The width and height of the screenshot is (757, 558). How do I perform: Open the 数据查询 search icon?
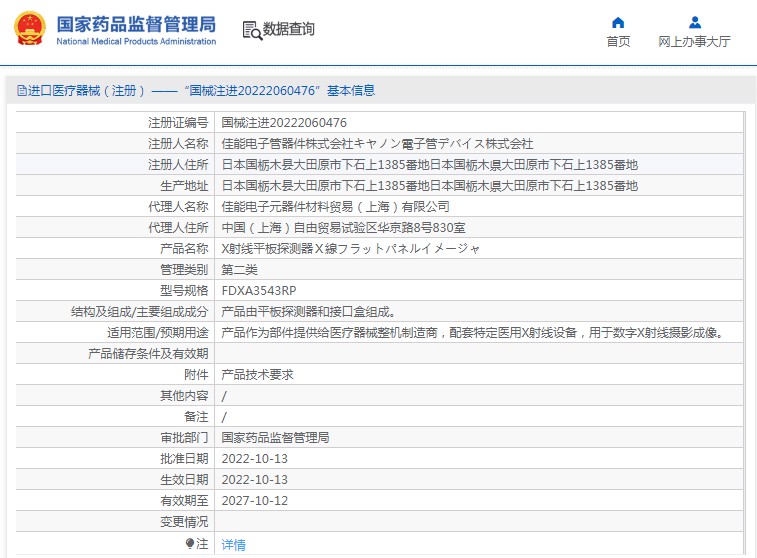click(x=252, y=30)
